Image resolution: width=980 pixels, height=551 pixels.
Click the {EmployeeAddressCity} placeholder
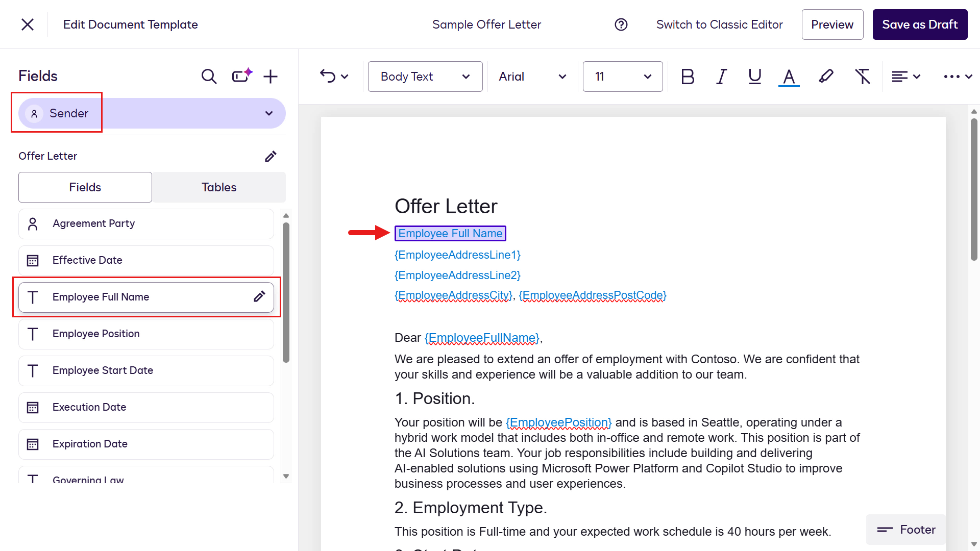453,295
